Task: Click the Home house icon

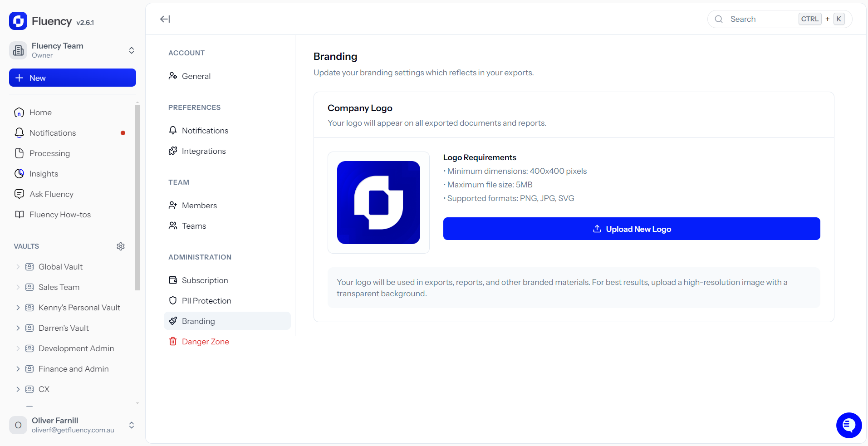Action: point(19,113)
